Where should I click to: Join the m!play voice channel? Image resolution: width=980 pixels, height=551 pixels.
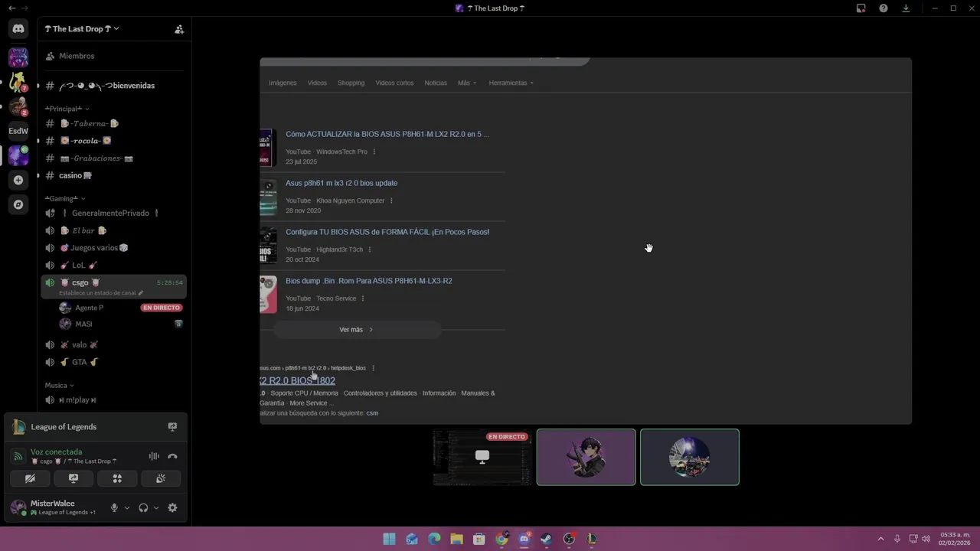coord(113,399)
